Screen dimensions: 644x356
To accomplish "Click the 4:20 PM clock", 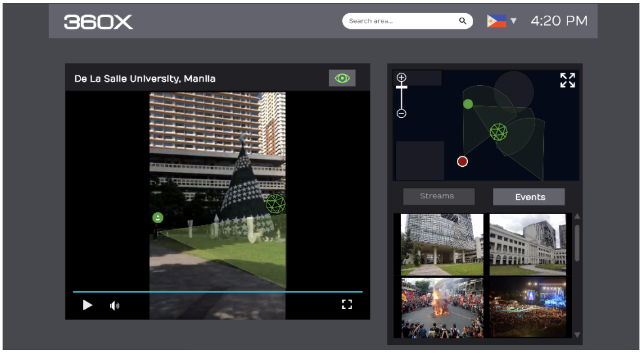I will pos(559,21).
